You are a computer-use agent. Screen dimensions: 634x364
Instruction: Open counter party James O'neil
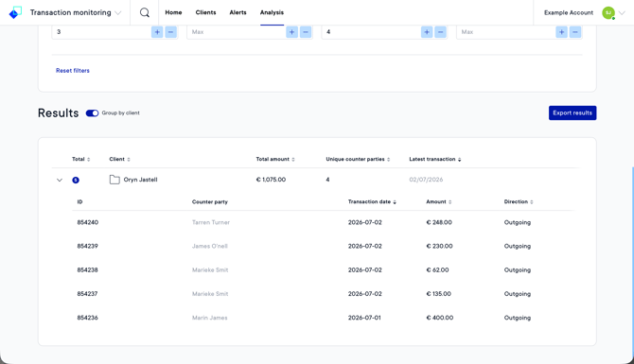pyautogui.click(x=210, y=246)
